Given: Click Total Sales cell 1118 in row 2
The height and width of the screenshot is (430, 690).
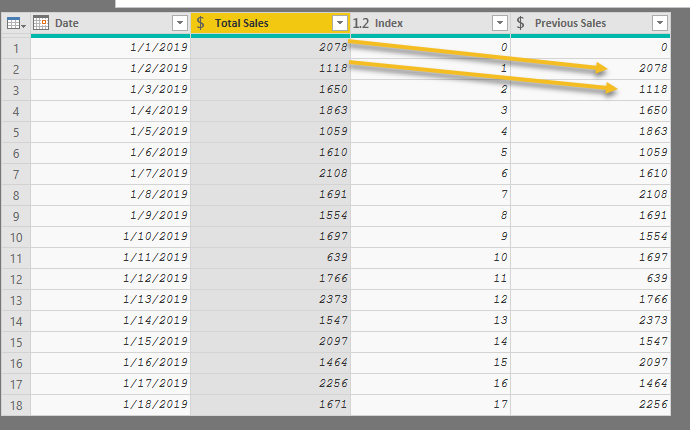Looking at the screenshot, I should [x=271, y=69].
